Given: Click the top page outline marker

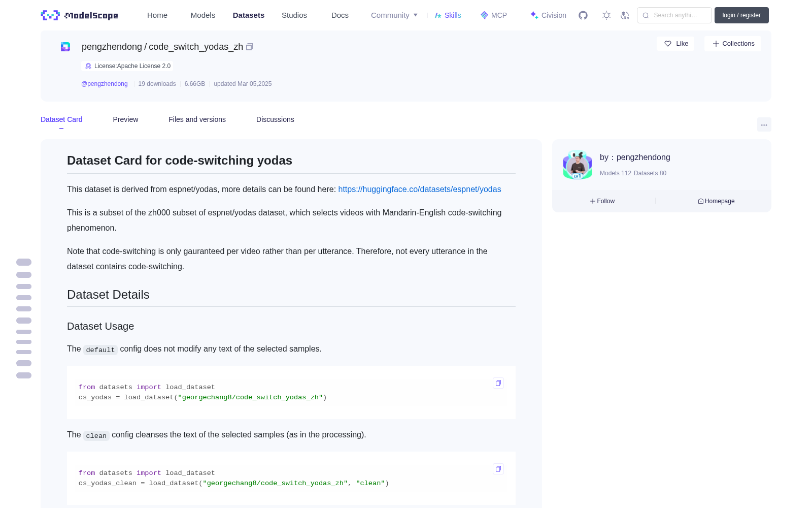Looking at the screenshot, I should pos(24,262).
